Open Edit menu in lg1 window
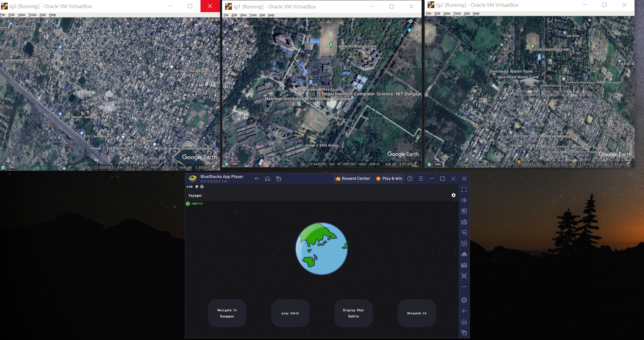644x340 pixels. coord(234,15)
